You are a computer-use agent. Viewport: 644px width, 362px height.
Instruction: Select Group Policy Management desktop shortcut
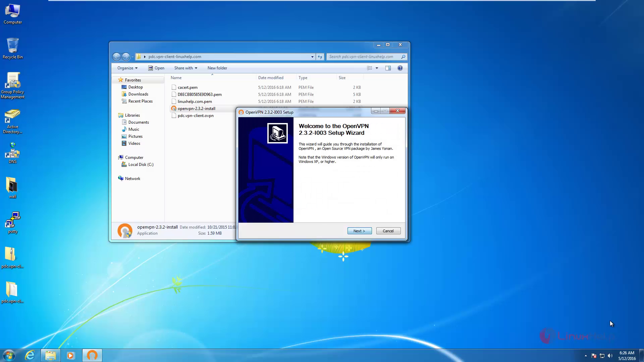coord(13,85)
